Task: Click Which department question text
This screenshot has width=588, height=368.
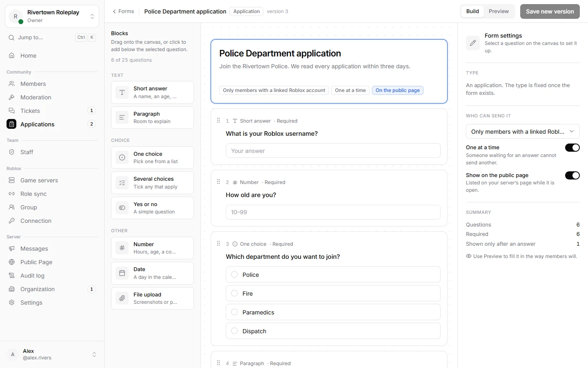Action: [x=283, y=257]
